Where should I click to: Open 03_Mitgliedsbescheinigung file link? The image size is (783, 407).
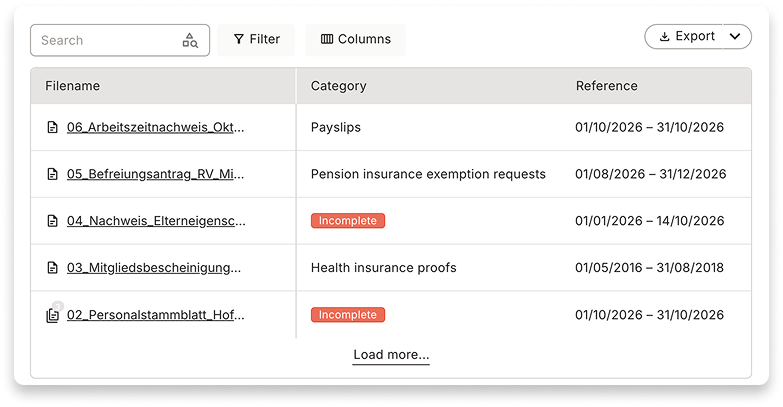coord(154,268)
